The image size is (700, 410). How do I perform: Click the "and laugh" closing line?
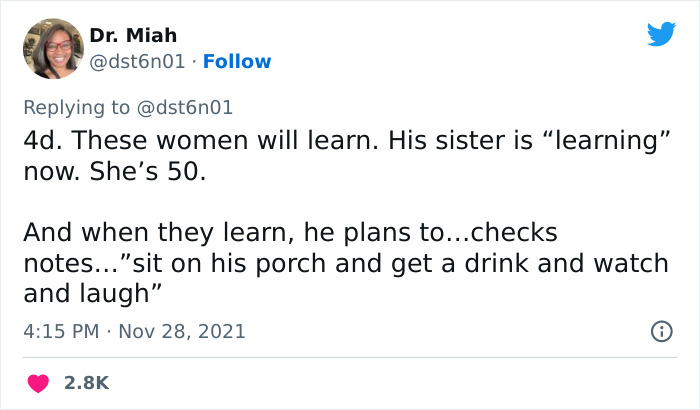[90, 293]
